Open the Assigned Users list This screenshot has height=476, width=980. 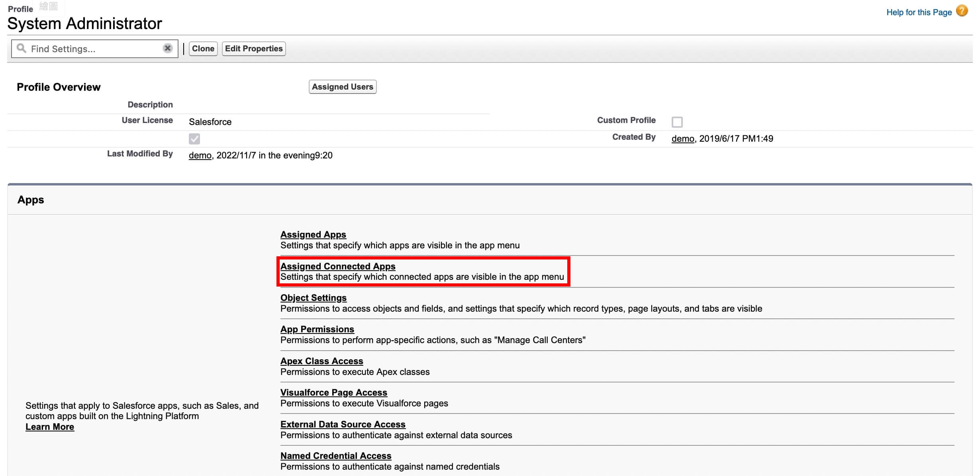343,87
